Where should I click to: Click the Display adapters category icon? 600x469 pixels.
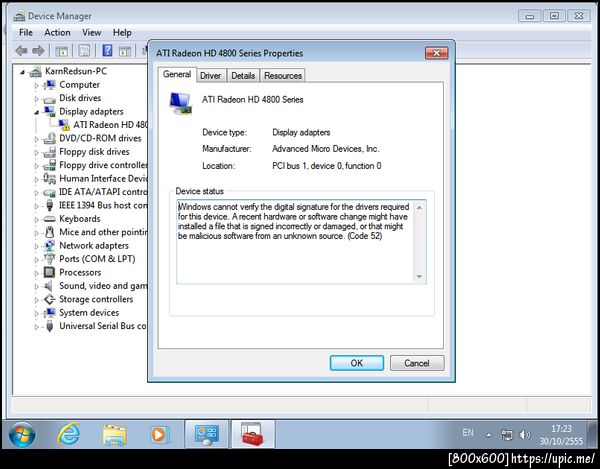click(49, 111)
